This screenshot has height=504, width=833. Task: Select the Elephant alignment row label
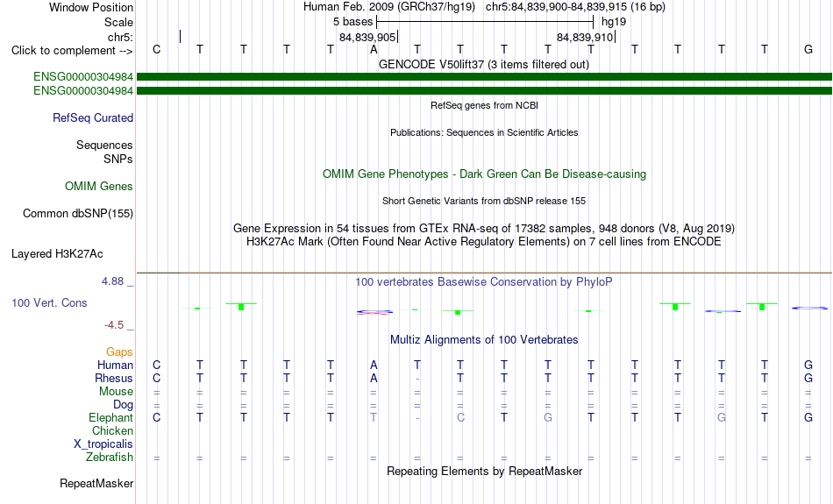[111, 417]
